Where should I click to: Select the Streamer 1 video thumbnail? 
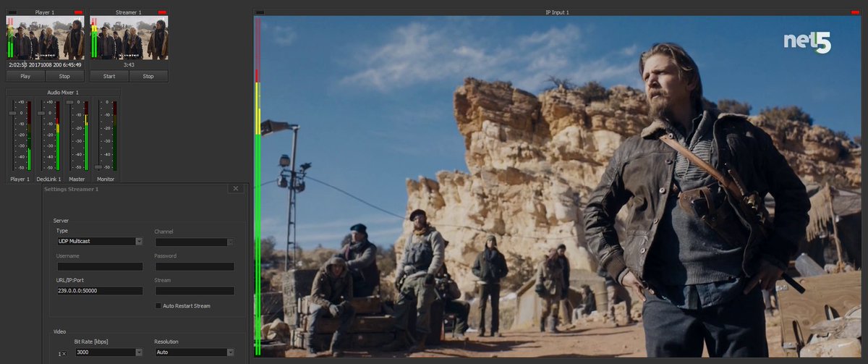(x=129, y=38)
